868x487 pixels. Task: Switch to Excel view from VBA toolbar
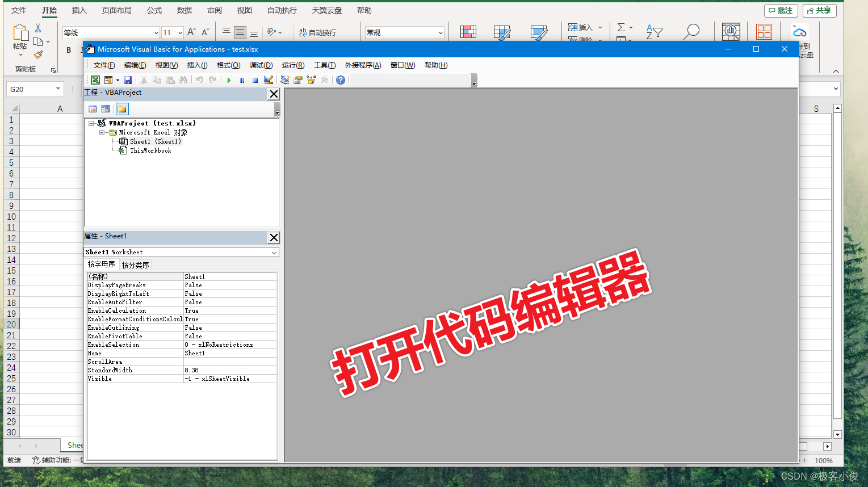95,80
